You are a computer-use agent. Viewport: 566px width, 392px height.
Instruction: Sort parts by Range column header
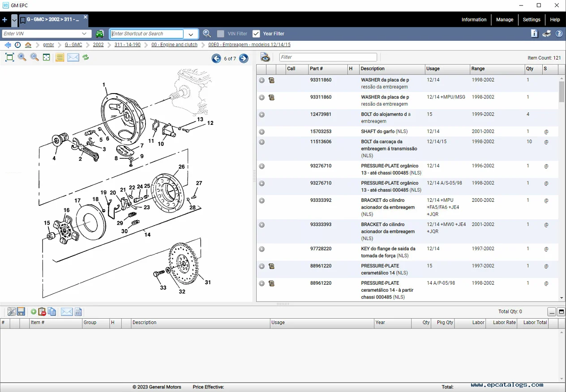point(497,69)
